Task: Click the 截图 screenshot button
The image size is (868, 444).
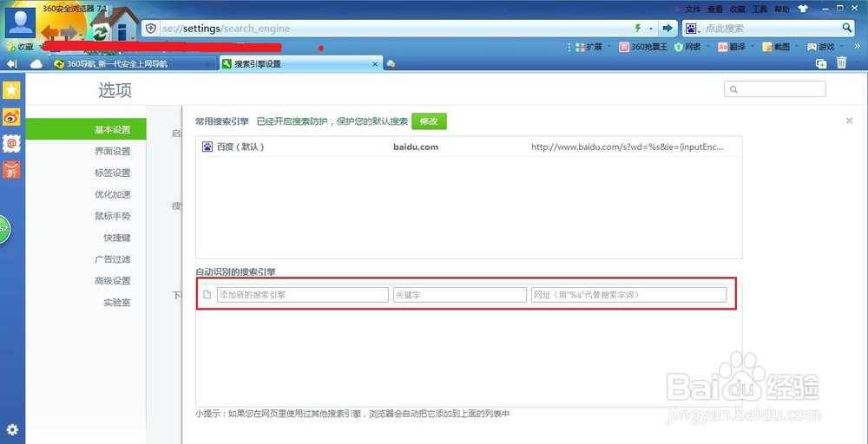Action: pos(775,47)
